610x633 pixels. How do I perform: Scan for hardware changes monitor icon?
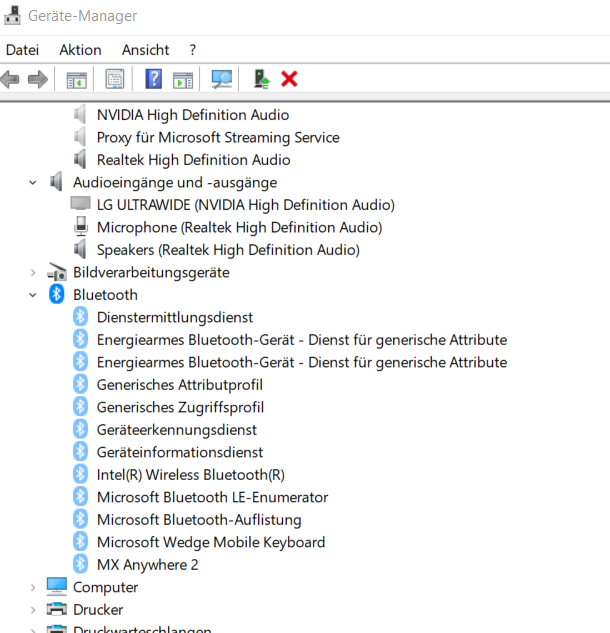tap(222, 79)
